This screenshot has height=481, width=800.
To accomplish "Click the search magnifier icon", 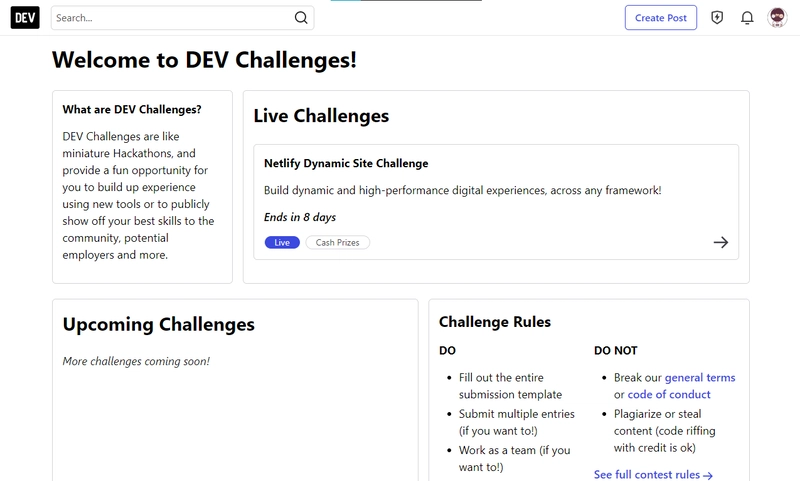I will pos(301,18).
